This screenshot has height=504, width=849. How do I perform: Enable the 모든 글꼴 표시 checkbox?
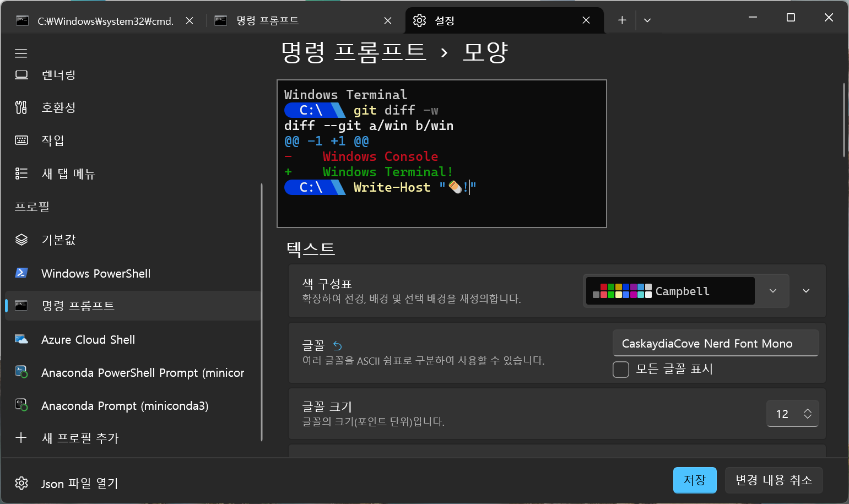[x=621, y=370]
